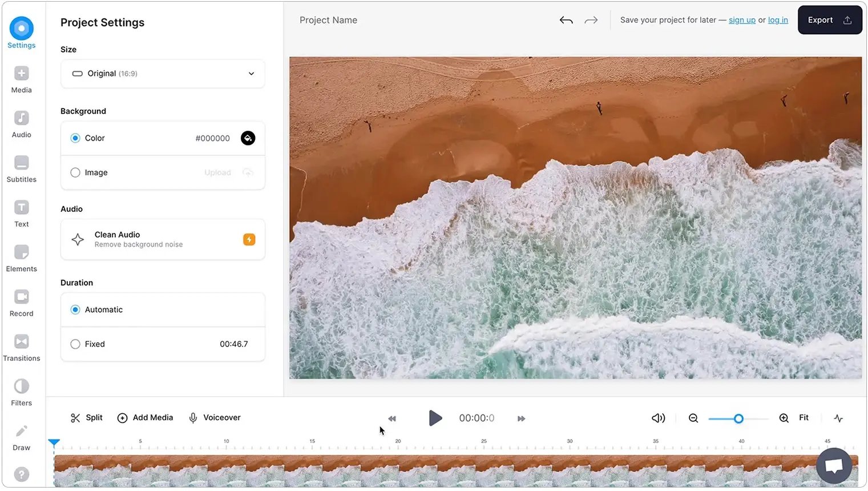Follow the sign up link
Image resolution: width=868 pixels, height=491 pixels.
pyautogui.click(x=741, y=20)
